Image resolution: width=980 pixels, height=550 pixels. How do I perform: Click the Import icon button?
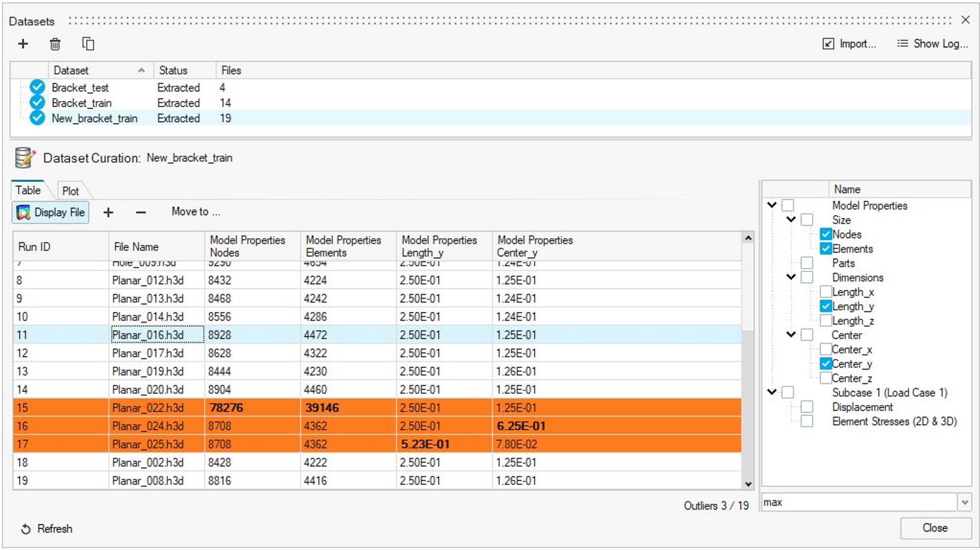click(828, 44)
